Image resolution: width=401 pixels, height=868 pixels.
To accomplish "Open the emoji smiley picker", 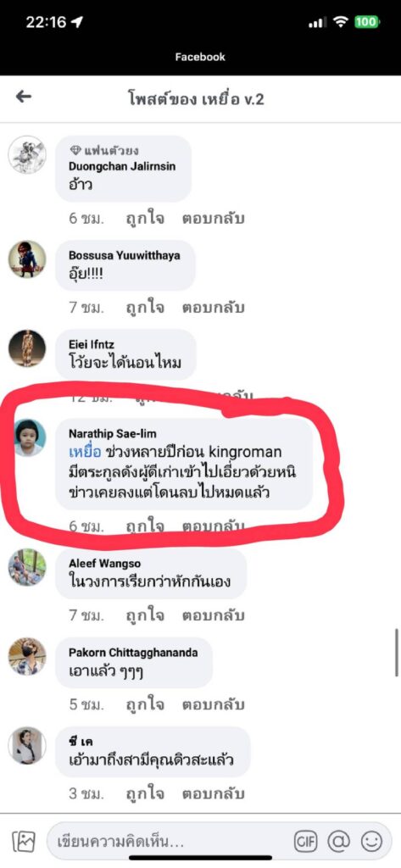I will (x=371, y=842).
